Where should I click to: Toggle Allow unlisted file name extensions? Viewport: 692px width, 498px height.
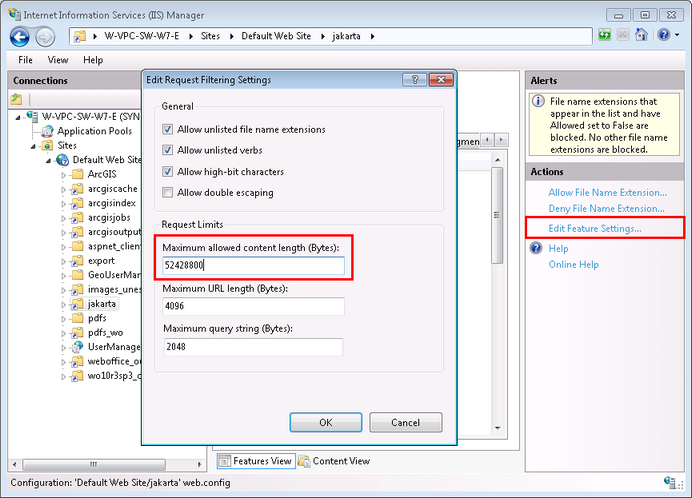coord(167,129)
